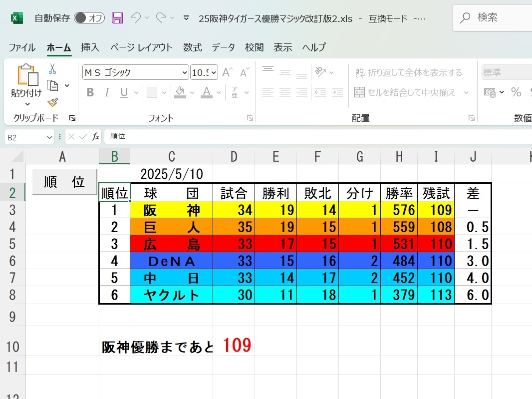Open the File tab
Screen dimensions: 532x399
(22, 47)
